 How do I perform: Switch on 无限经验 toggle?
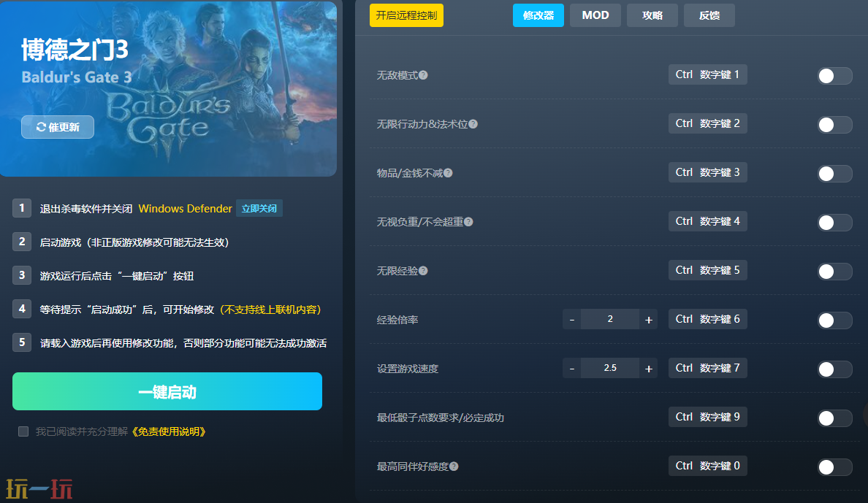click(x=835, y=271)
